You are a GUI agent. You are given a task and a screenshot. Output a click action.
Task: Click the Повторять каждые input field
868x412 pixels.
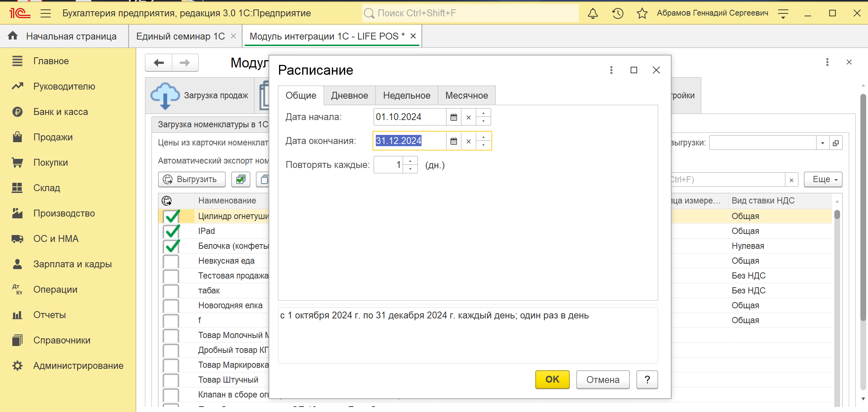click(388, 165)
